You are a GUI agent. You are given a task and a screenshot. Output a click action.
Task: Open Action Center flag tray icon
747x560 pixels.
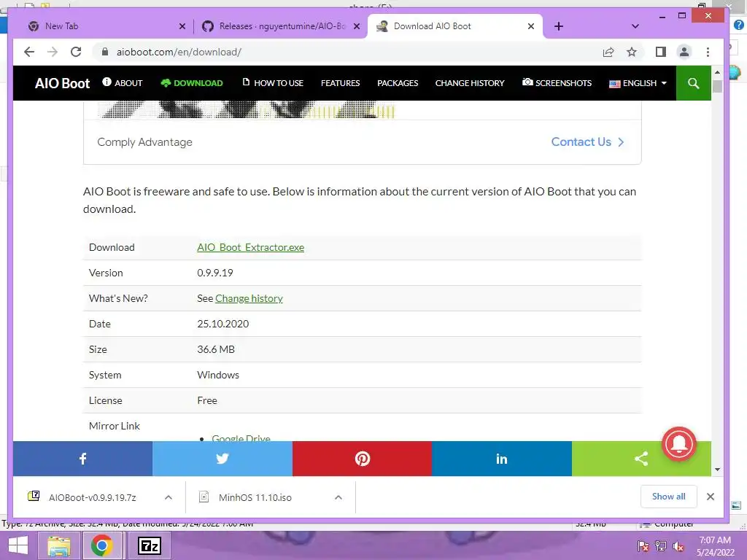point(643,546)
